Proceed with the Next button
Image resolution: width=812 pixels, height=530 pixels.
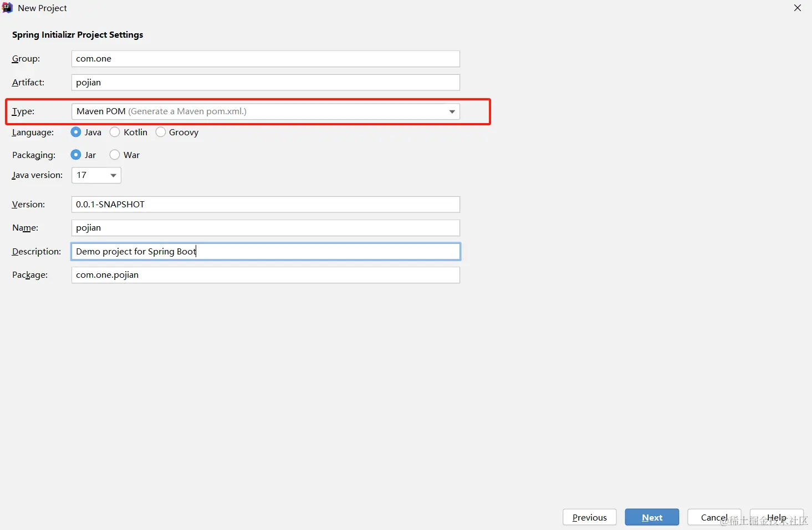pyautogui.click(x=652, y=517)
